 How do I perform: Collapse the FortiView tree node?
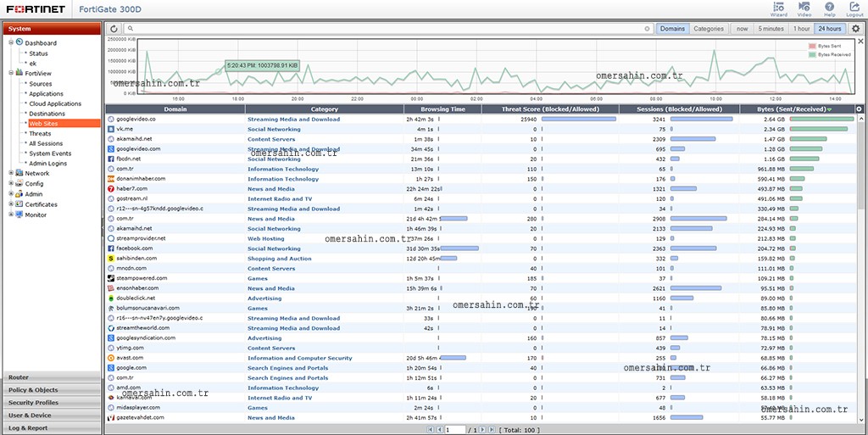point(11,73)
